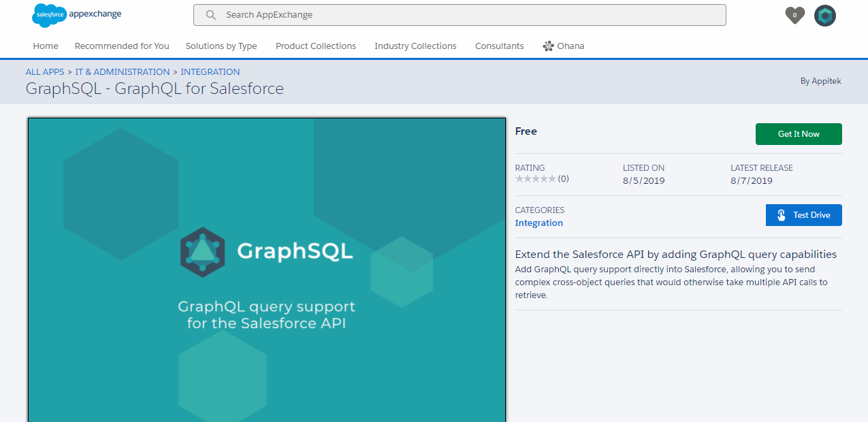Open the Consultants section
Viewport: 868px width, 422px height.
(x=499, y=46)
